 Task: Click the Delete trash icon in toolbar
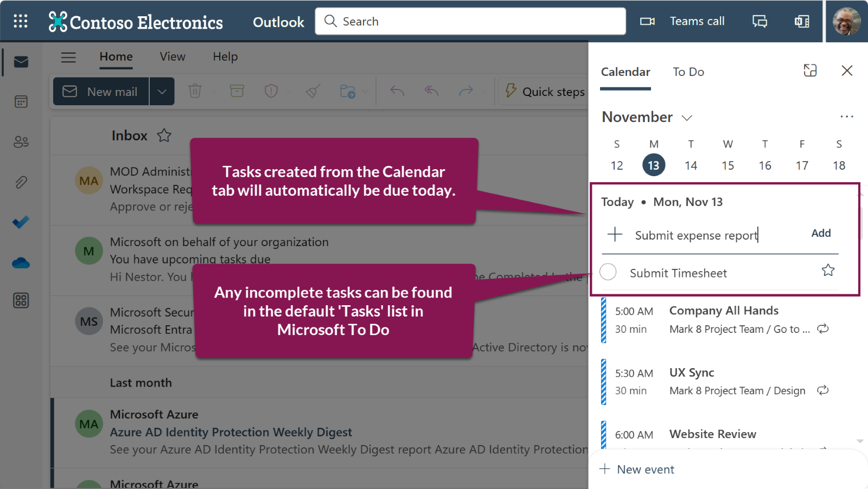pos(195,91)
